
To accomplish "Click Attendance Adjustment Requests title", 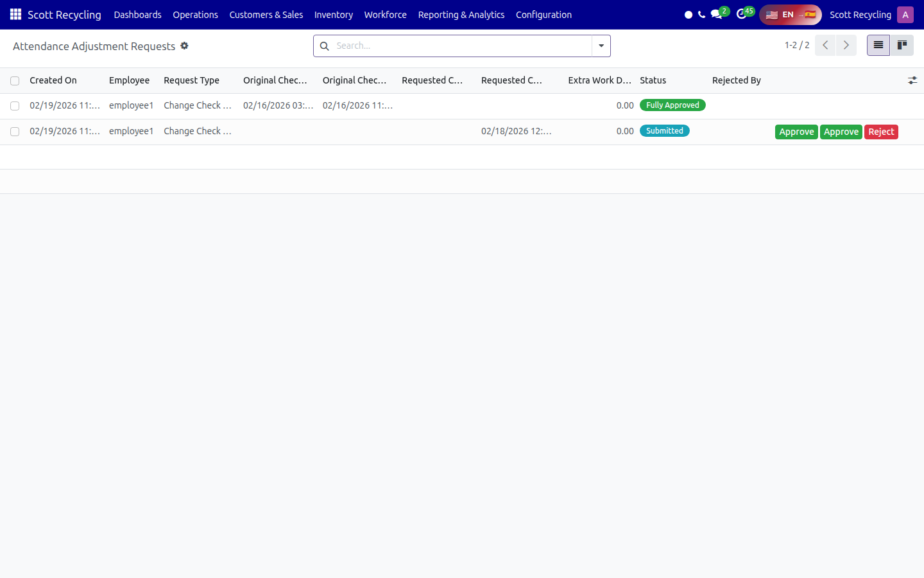I will pos(94,46).
